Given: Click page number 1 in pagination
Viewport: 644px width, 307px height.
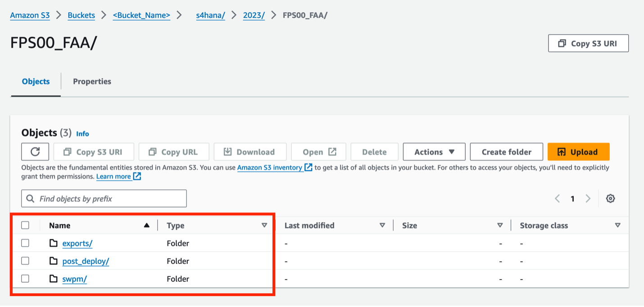Looking at the screenshot, I should (572, 198).
